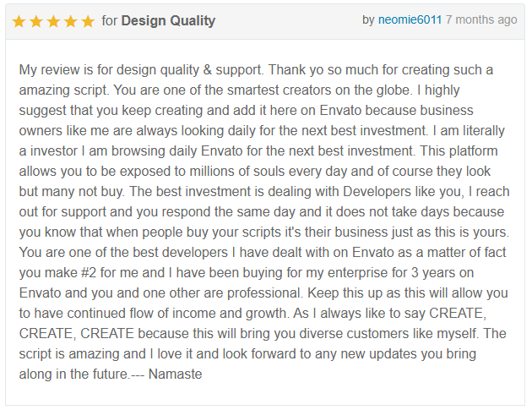532x410 pixels.
Task: Click the "7 months ago" timestamp
Action: click(481, 19)
